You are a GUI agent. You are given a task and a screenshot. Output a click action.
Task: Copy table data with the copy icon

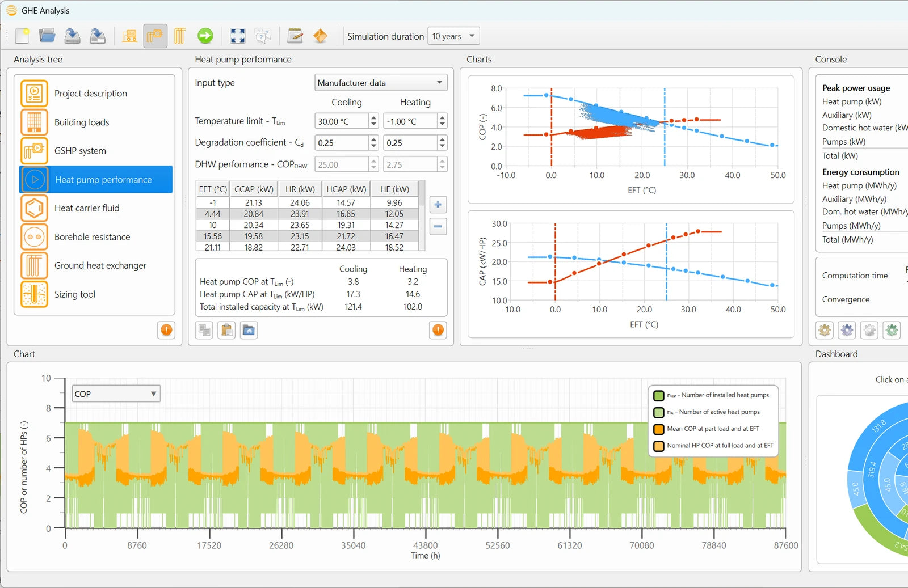pyautogui.click(x=204, y=330)
